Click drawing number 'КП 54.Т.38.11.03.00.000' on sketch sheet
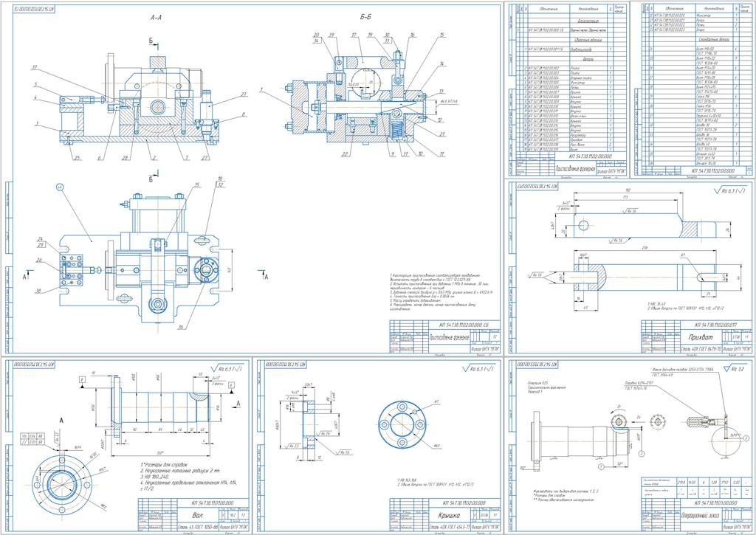The height and width of the screenshot is (535, 756). (x=716, y=503)
